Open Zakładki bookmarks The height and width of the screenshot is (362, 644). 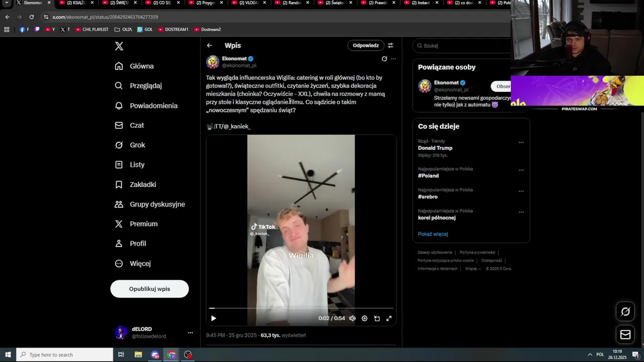tap(135, 185)
